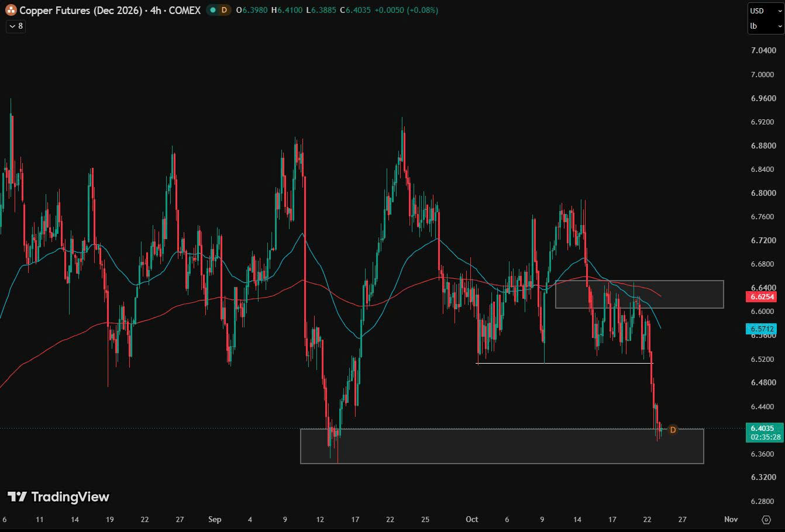The image size is (785, 532).
Task: Expand the USD currency dropdown
Action: pyautogui.click(x=766, y=11)
